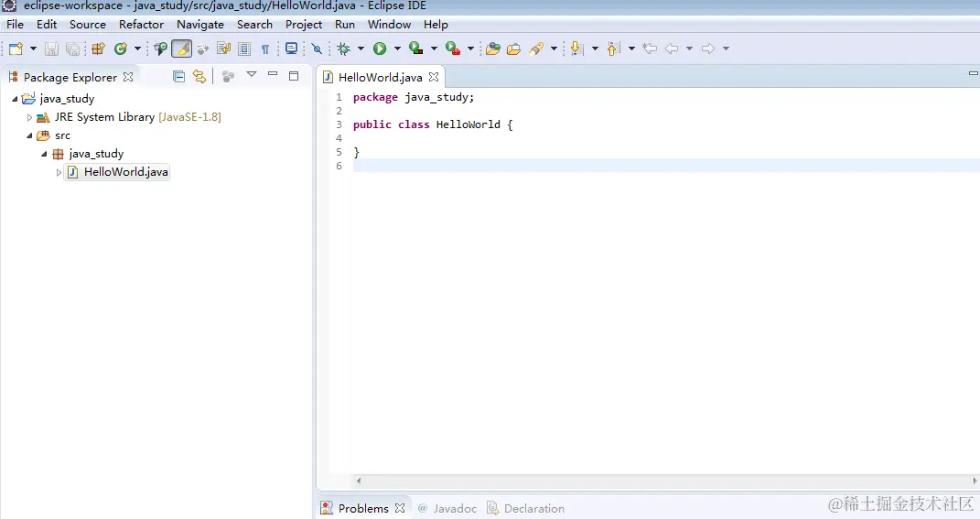
Task: Open the File menu
Action: coord(15,25)
